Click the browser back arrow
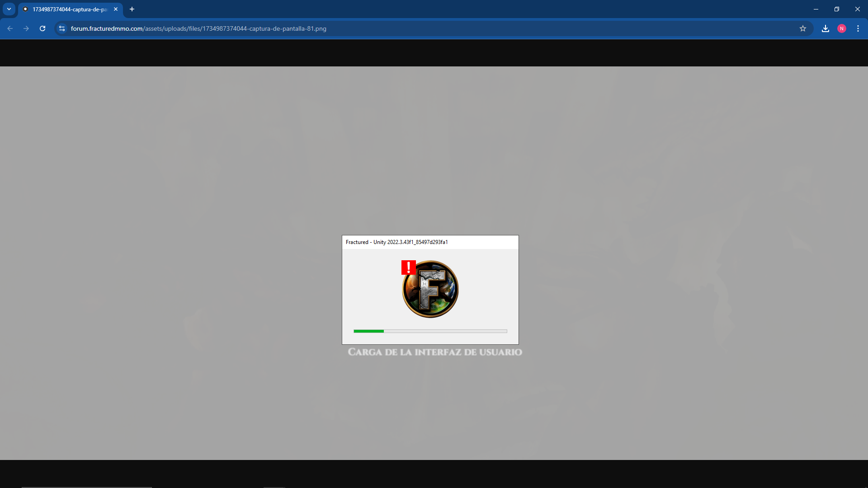This screenshot has height=488, width=868. (x=10, y=28)
